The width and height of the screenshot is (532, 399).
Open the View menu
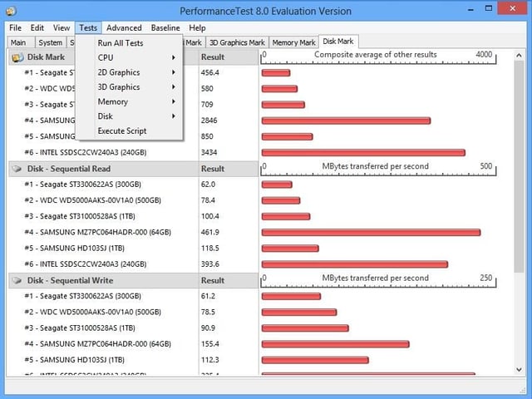tap(62, 27)
